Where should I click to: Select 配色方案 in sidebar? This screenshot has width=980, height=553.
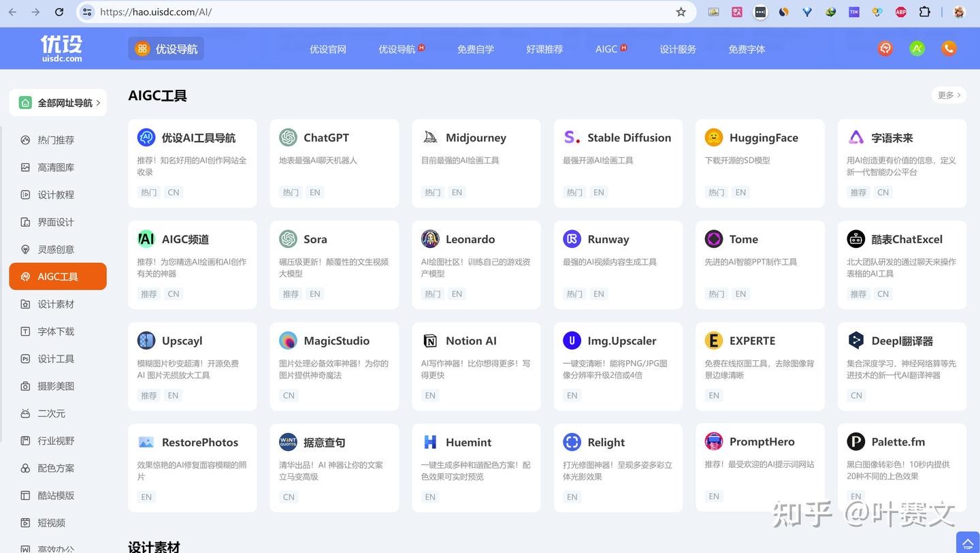pyautogui.click(x=58, y=468)
